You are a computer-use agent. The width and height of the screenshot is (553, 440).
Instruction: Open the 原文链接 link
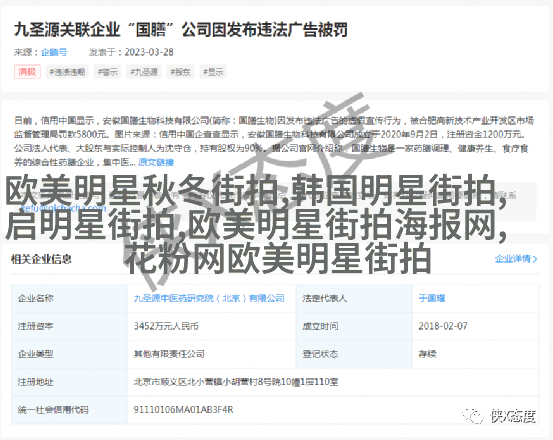coord(156,162)
